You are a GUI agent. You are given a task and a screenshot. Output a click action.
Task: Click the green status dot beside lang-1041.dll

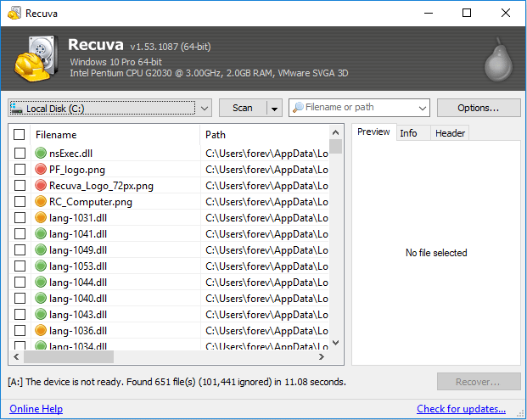tap(41, 233)
